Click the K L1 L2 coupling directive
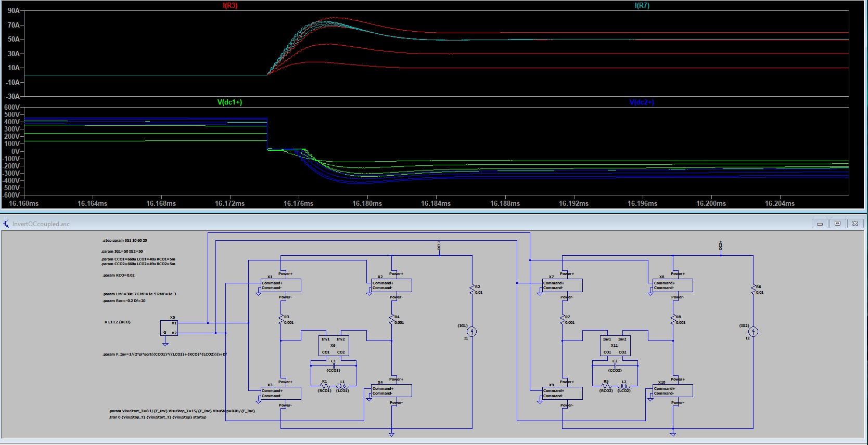This screenshot has height=445, width=868. 118,322
